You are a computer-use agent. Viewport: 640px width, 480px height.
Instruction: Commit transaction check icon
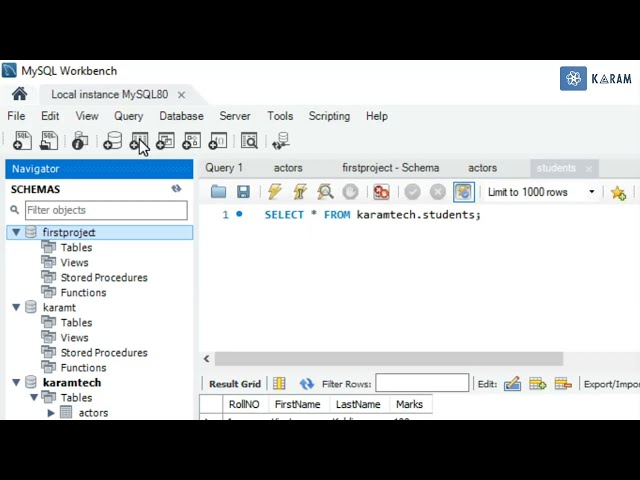[412, 191]
